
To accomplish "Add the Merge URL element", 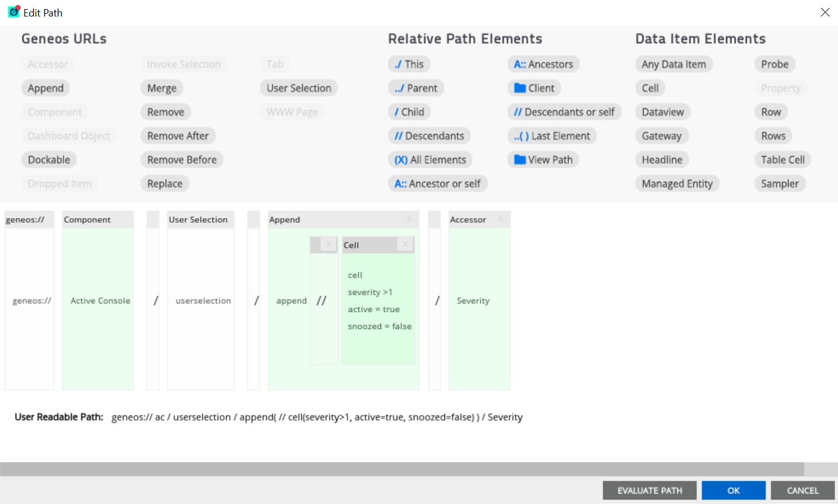I will [162, 88].
